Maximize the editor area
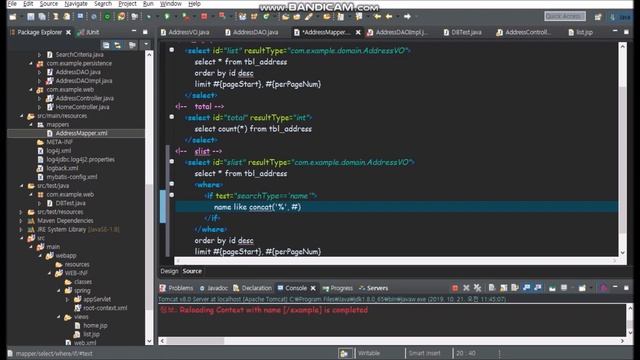Viewport: 640px width, 360px height. tap(627, 32)
